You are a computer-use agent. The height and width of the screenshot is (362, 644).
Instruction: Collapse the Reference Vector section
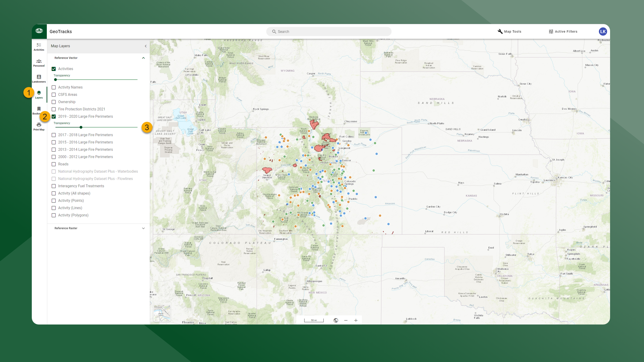click(143, 58)
